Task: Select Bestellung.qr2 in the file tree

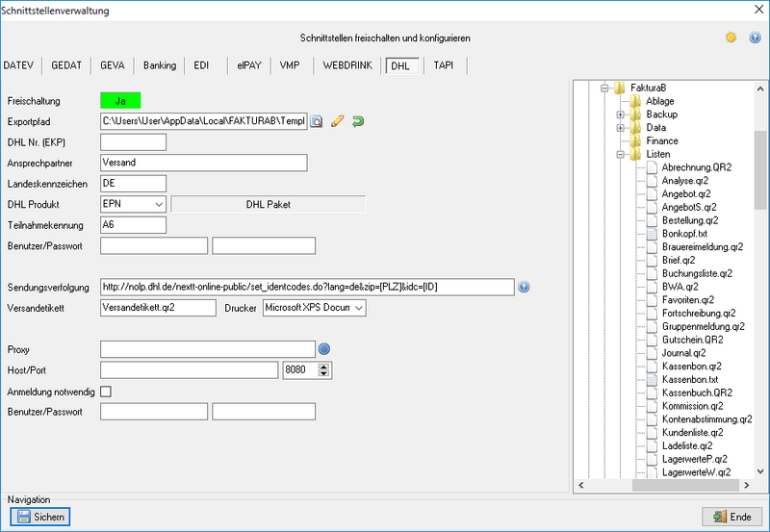Action: pyautogui.click(x=690, y=220)
